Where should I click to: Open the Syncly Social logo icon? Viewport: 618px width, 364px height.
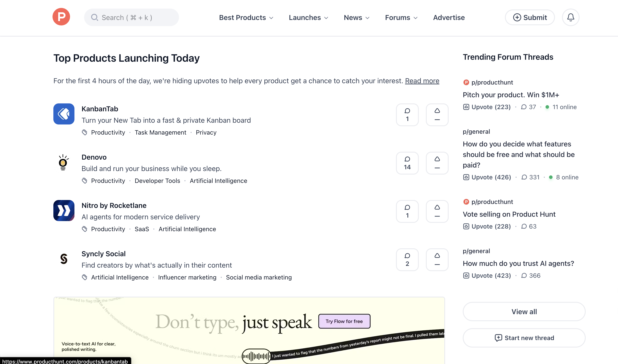(x=64, y=259)
